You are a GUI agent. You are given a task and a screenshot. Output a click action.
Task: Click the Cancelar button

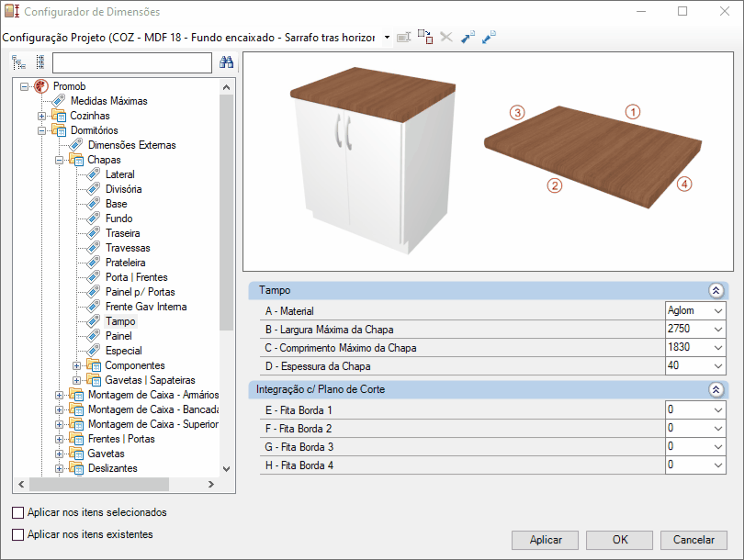tap(693, 540)
